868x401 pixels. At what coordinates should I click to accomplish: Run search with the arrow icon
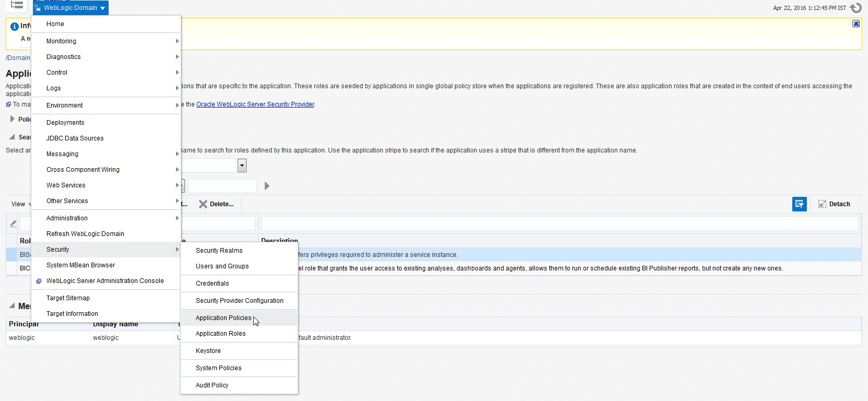pos(267,186)
